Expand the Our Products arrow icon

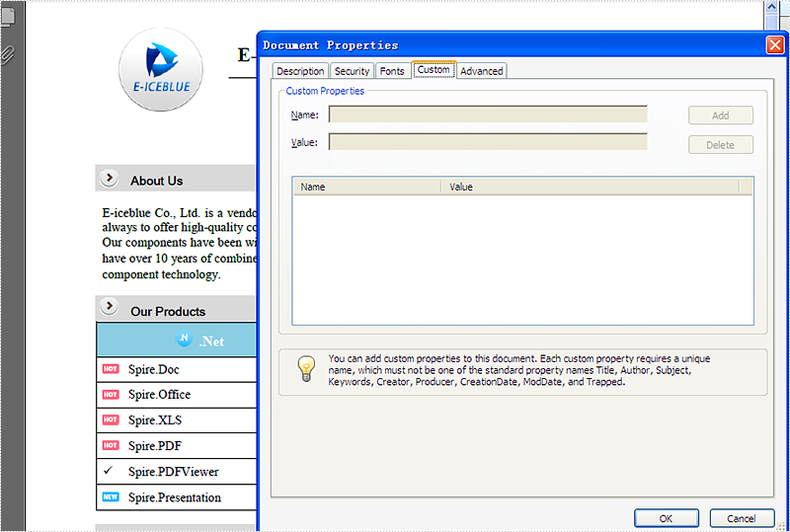tap(109, 306)
